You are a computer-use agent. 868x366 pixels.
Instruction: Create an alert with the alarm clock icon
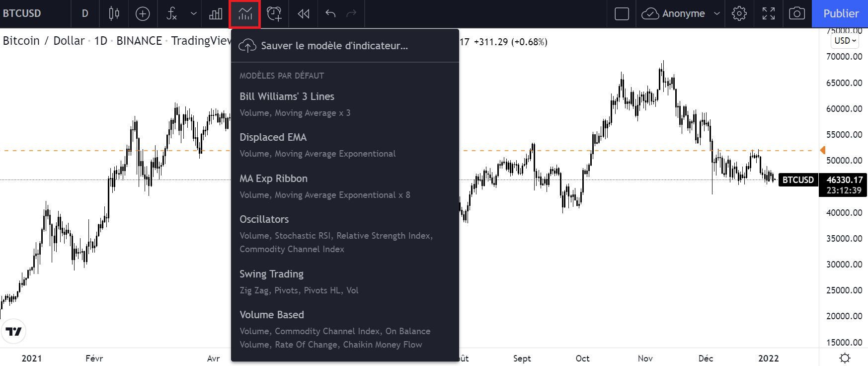[x=274, y=13]
